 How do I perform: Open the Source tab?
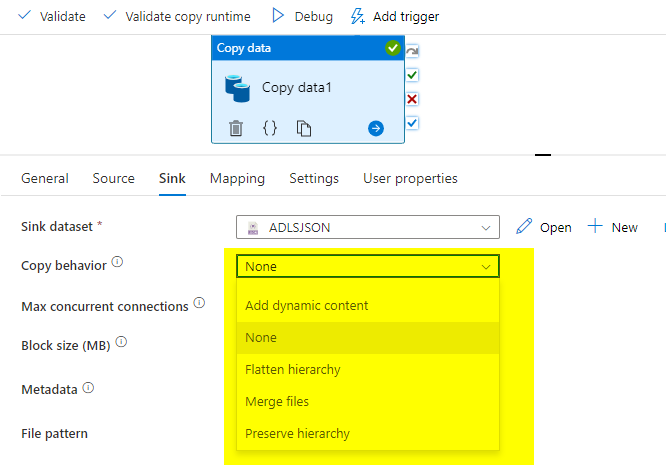113,179
